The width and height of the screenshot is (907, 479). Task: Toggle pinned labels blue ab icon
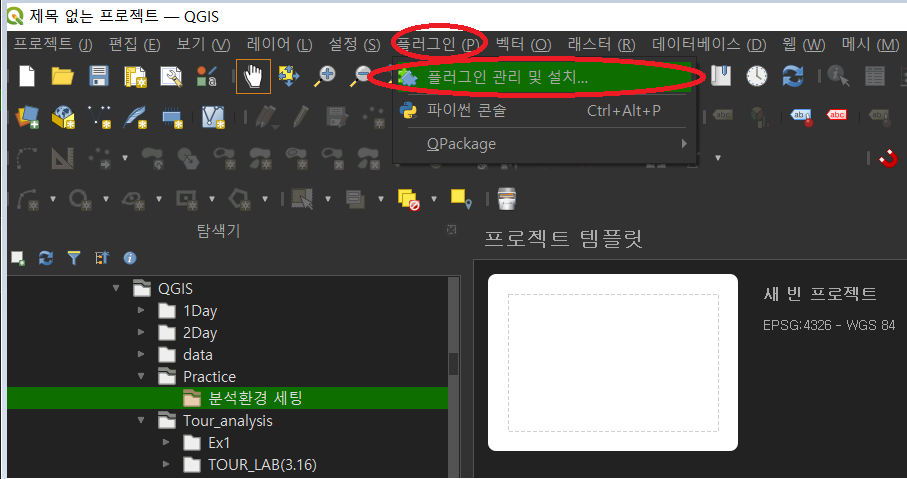point(802,117)
